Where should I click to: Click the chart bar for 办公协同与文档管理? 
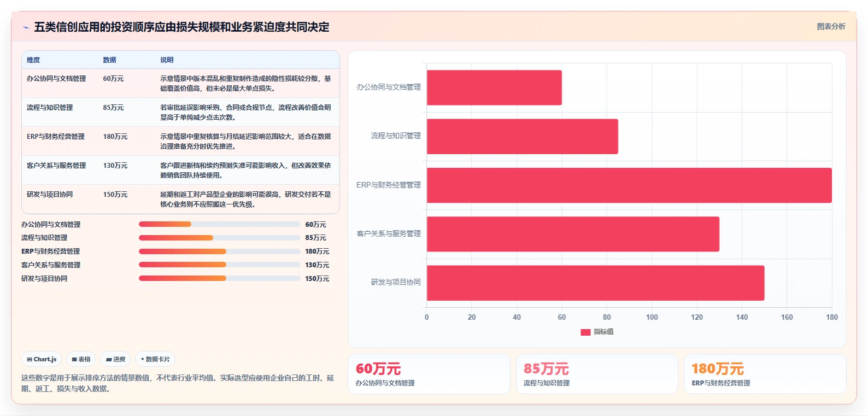(x=494, y=87)
